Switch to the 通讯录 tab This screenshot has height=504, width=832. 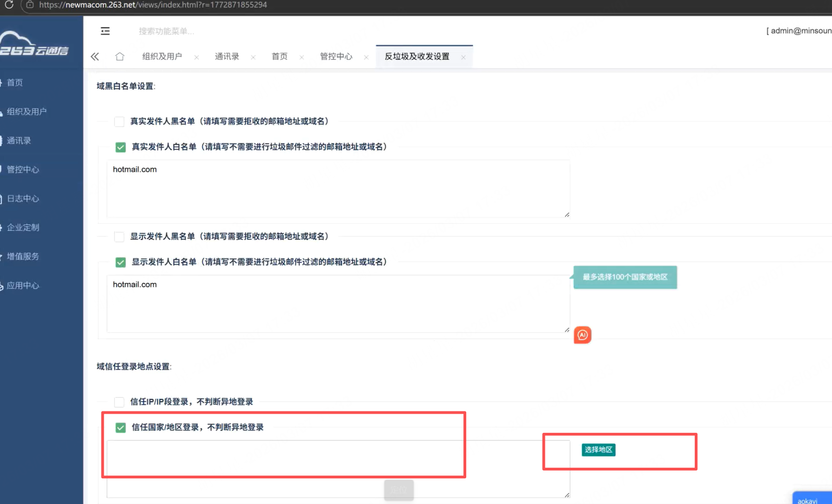click(x=227, y=56)
